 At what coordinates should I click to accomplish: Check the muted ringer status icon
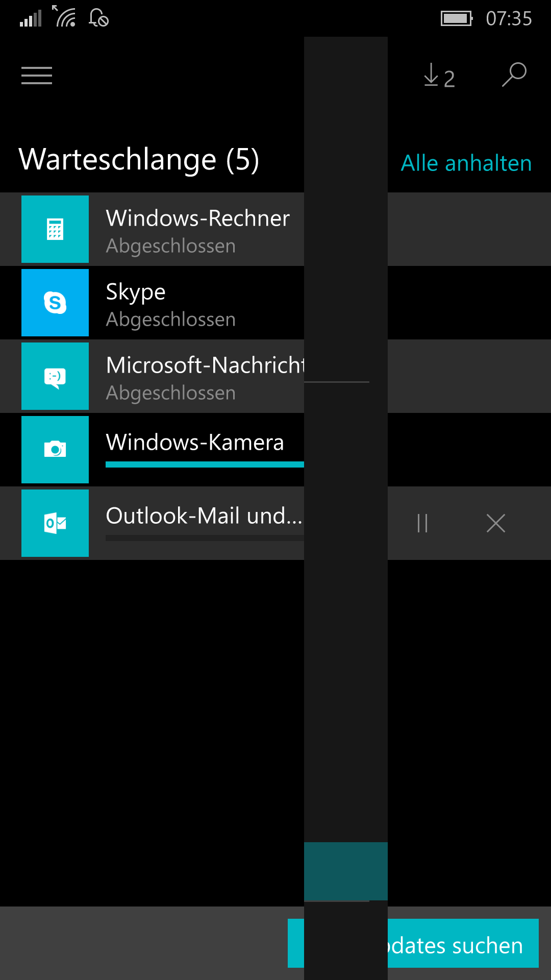98,17
